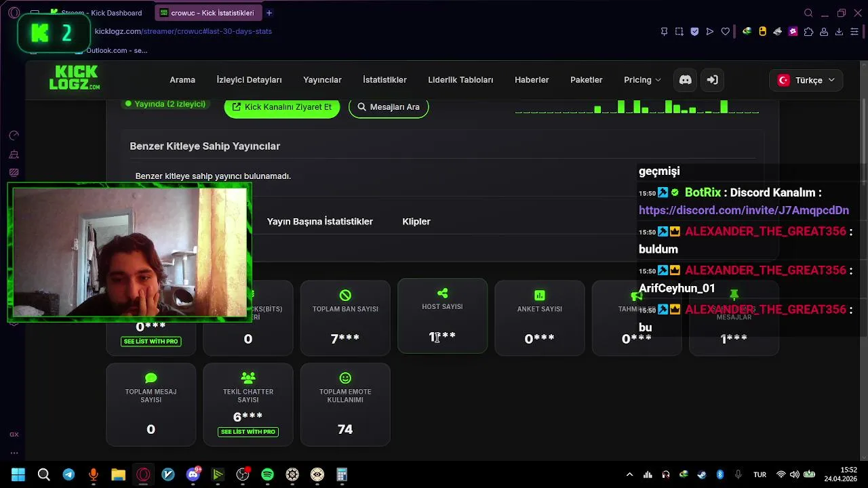Click SEE LIST WITH PRO under Tekil Chatter
The width and height of the screenshot is (868, 488).
[248, 432]
